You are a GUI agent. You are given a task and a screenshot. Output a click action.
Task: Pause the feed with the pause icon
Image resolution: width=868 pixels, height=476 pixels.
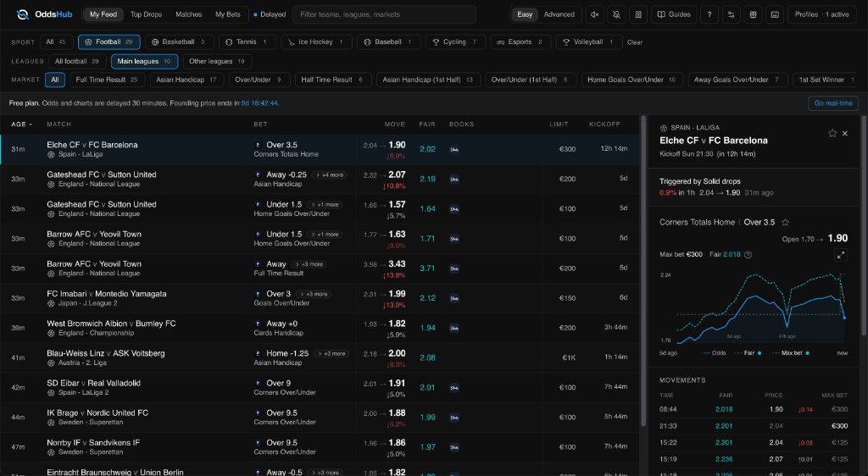click(638, 14)
